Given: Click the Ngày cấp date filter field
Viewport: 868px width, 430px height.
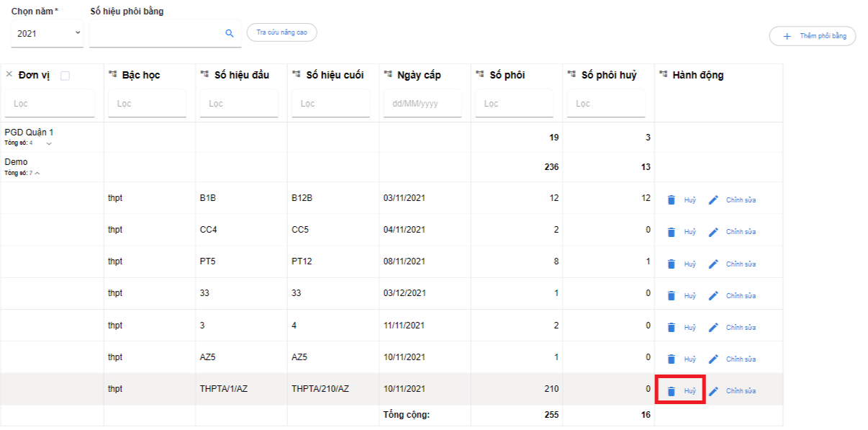Looking at the screenshot, I should [422, 104].
